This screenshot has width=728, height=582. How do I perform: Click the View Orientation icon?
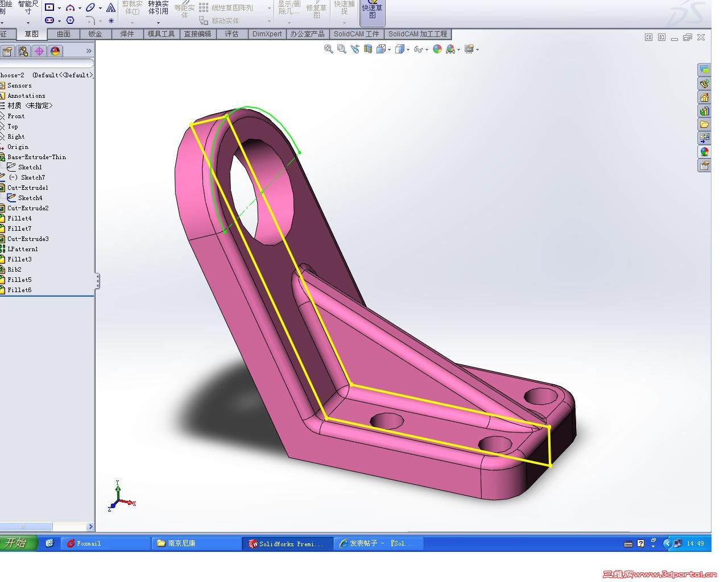pos(380,49)
